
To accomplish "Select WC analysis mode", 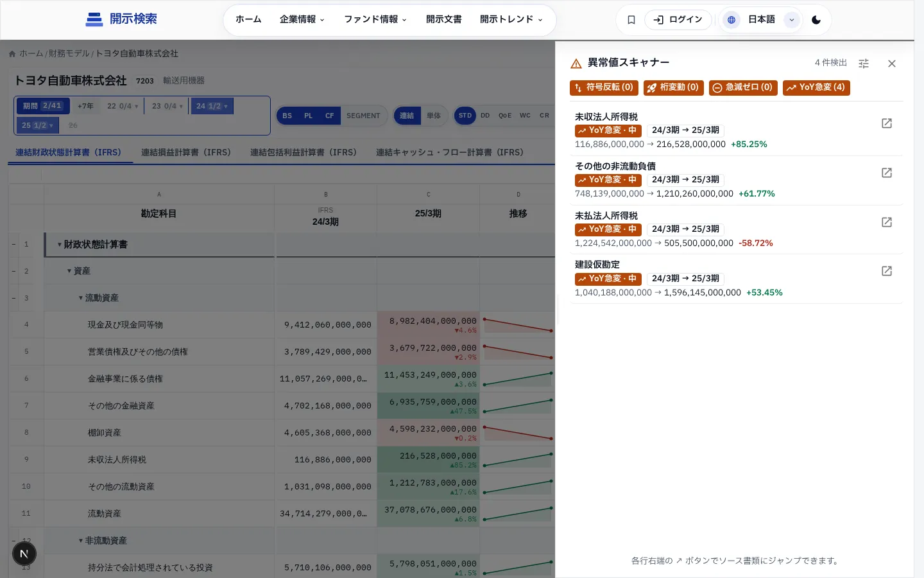I will point(525,116).
